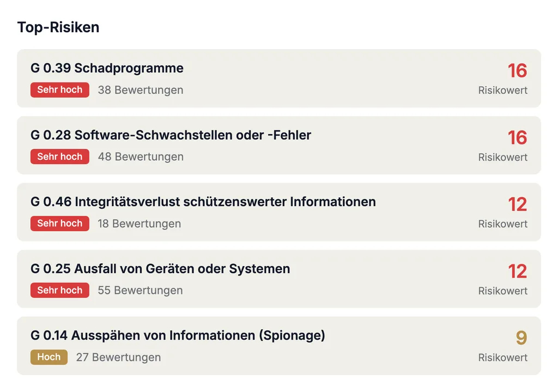Open G 0.14 Ausspähen von Informationen (Spionage)

(279, 346)
